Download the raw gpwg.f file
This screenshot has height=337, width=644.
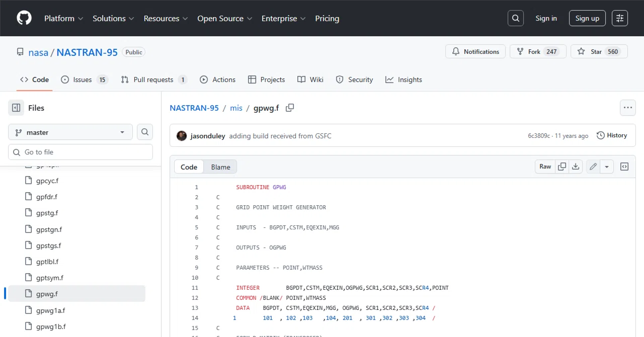pyautogui.click(x=576, y=166)
